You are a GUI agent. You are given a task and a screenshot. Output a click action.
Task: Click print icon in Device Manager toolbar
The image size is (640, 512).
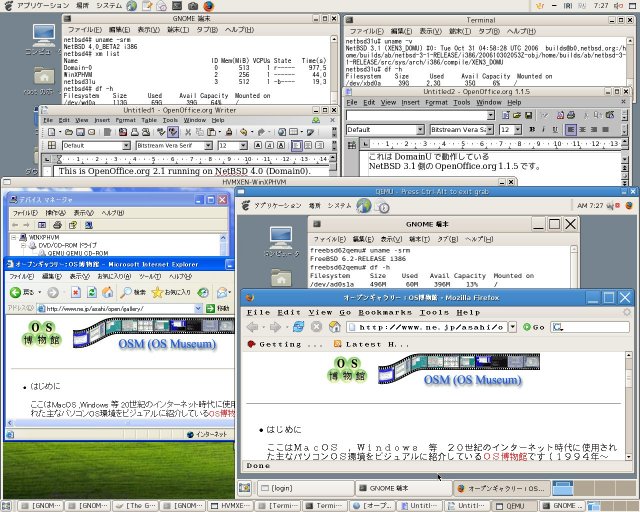(57, 225)
